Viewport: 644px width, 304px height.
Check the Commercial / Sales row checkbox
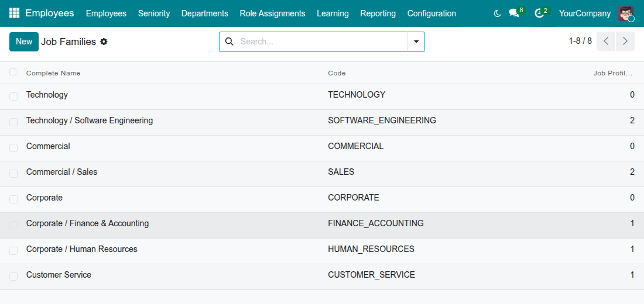tap(13, 174)
